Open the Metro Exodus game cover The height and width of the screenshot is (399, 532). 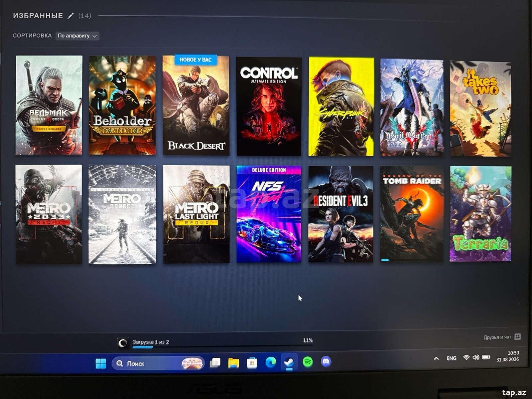[122, 214]
